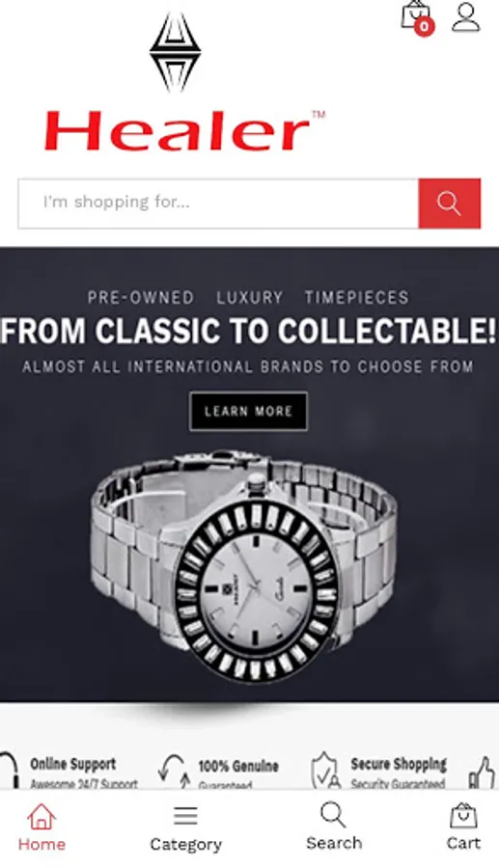
Task: Open the 100% Genuine feature text
Action: [238, 773]
